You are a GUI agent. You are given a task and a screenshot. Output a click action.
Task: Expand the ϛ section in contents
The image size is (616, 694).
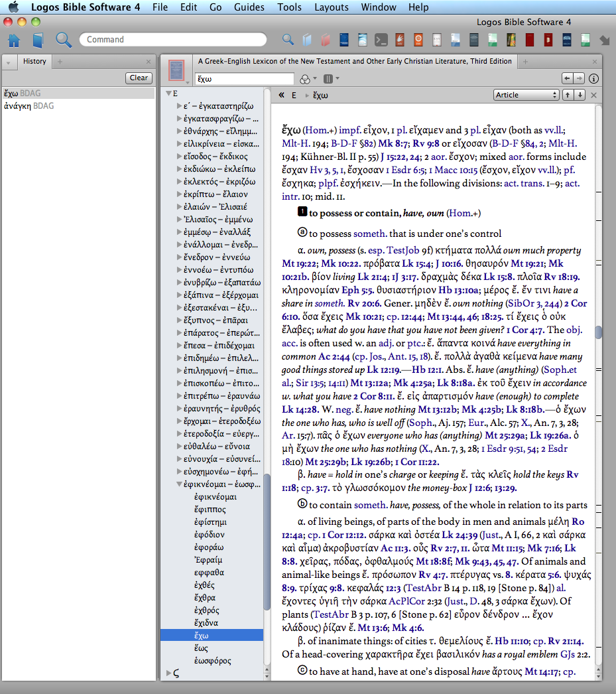point(168,673)
